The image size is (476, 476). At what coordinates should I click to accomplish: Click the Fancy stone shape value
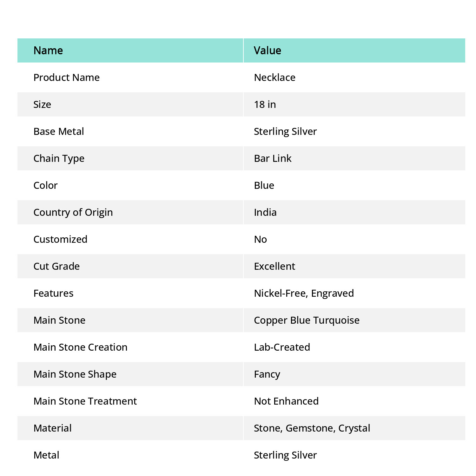tap(267, 374)
